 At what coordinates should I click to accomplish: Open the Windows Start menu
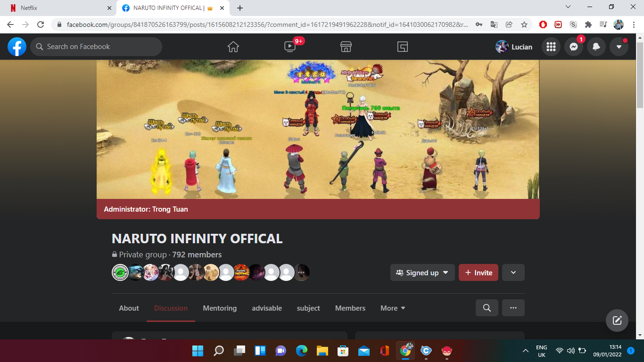click(198, 351)
